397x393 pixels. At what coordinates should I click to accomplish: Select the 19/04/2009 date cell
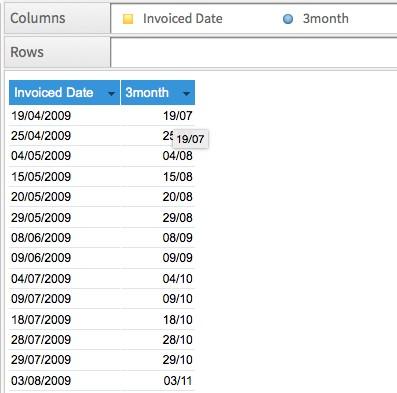point(64,116)
